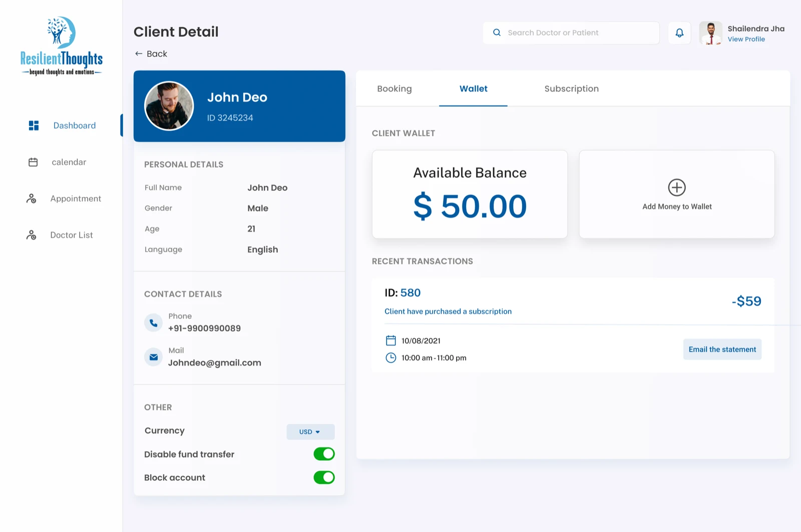Click the phone icon in contact details
The height and width of the screenshot is (532, 801).
coord(154,323)
